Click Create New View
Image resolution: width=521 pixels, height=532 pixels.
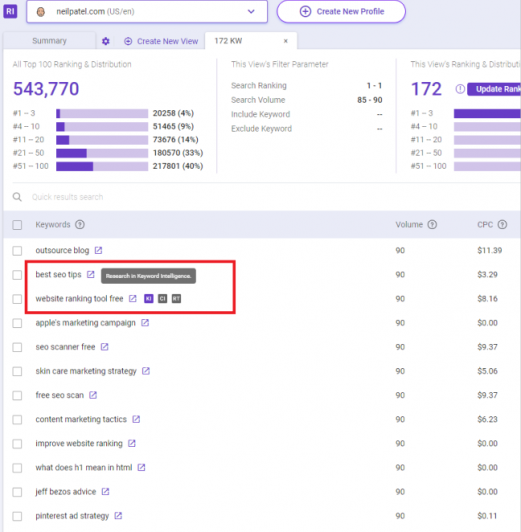pyautogui.click(x=161, y=41)
